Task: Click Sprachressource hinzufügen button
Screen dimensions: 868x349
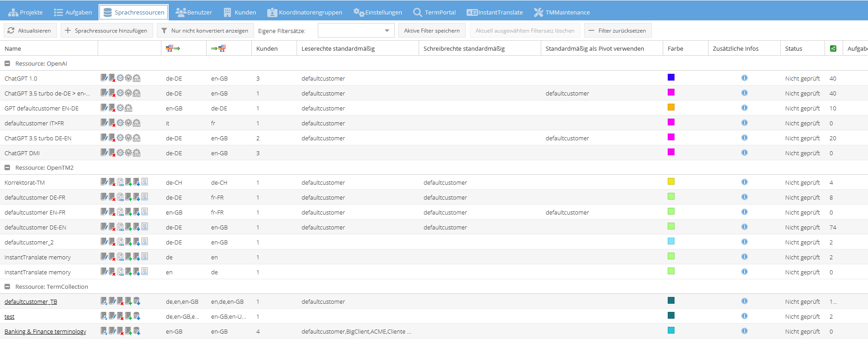Action: [106, 31]
